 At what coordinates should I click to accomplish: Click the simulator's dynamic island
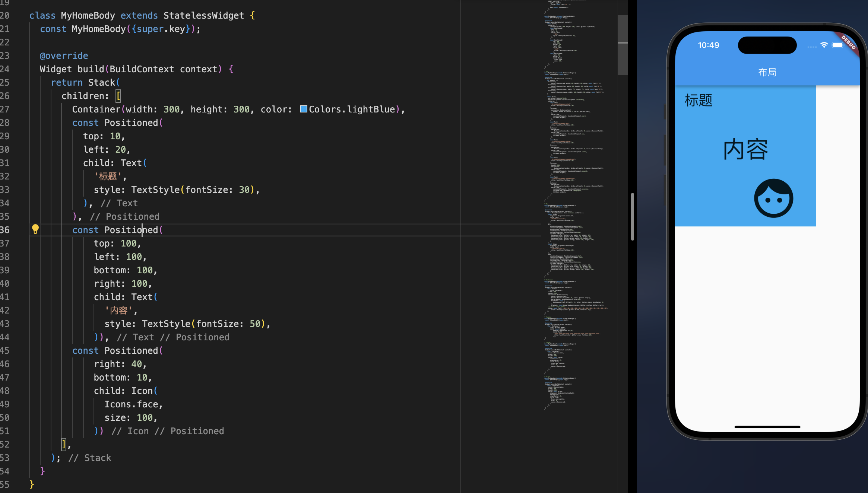[x=767, y=45]
